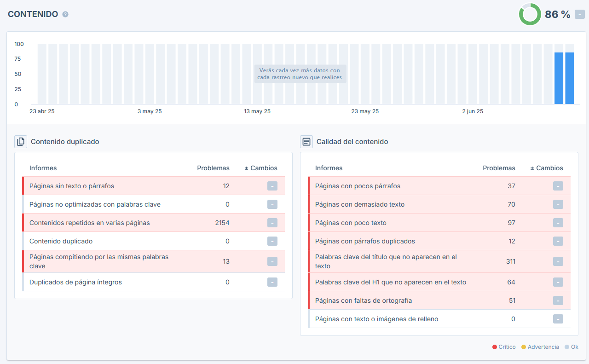
Task: Click the change indicator beside 86 %
Action: 580,14
